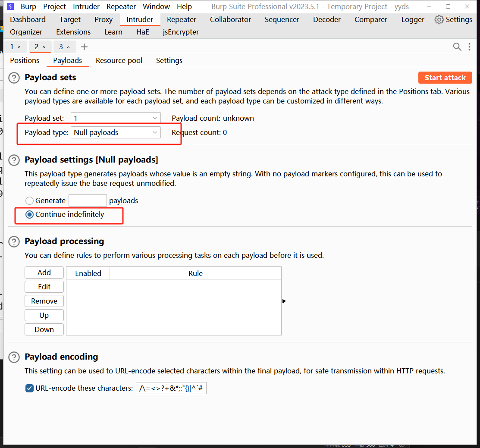Switch to the Extensions tab
The height and width of the screenshot is (448, 480).
73,32
